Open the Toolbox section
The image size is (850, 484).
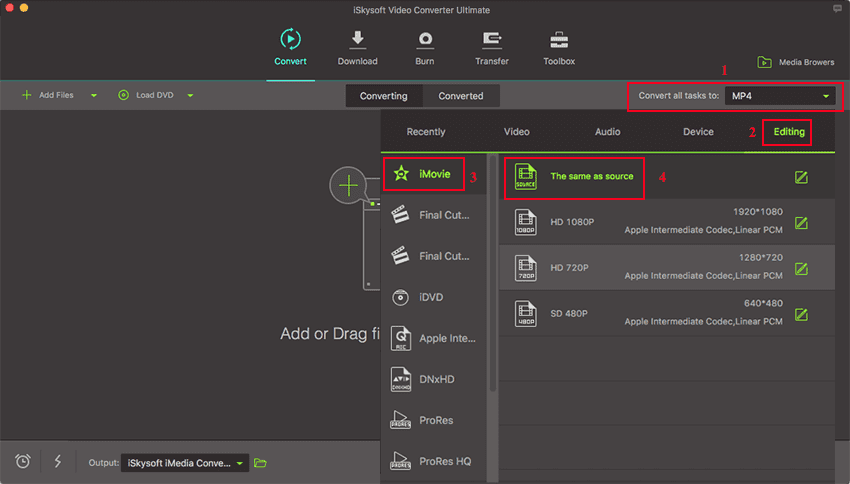[x=559, y=47]
